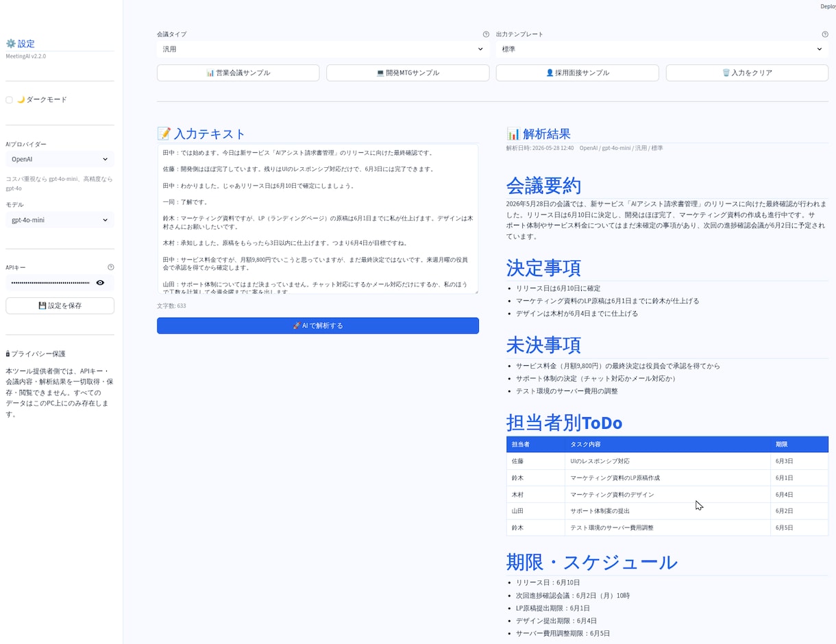Screen dimensions: 836x644
Task: Click the 解析日時 metadata line
Action: click(585, 148)
